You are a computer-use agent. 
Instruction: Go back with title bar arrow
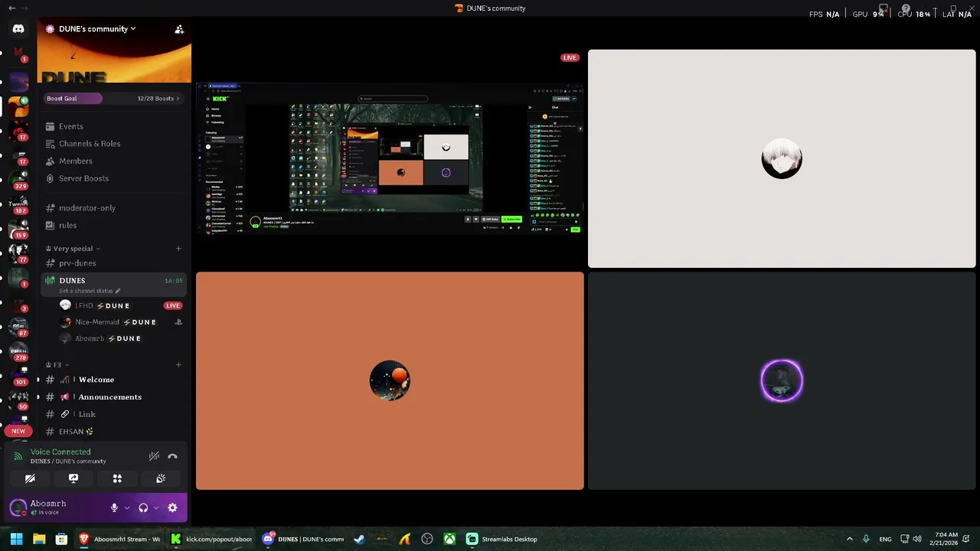11,8
